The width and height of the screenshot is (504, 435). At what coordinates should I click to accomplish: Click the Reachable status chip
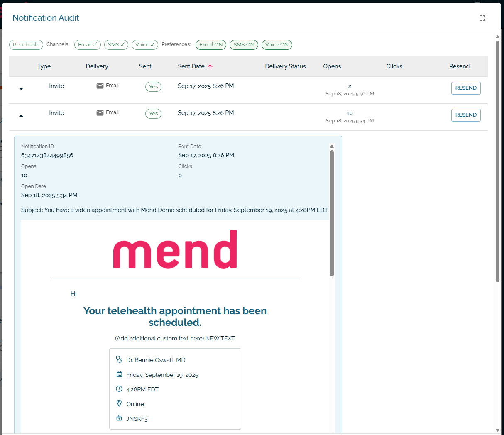pos(26,45)
